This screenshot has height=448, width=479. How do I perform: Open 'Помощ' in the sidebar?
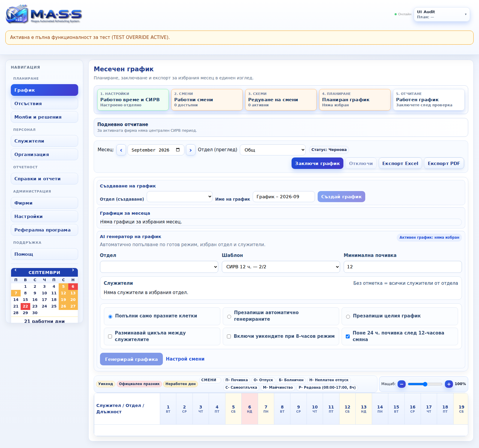[x=44, y=254]
